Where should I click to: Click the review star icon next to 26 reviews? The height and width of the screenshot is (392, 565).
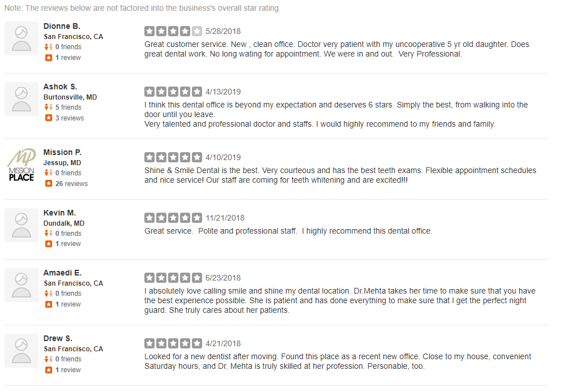pos(49,184)
